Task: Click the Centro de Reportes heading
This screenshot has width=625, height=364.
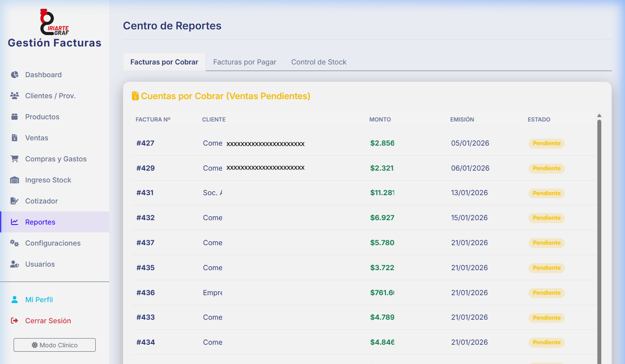Action: point(172,26)
